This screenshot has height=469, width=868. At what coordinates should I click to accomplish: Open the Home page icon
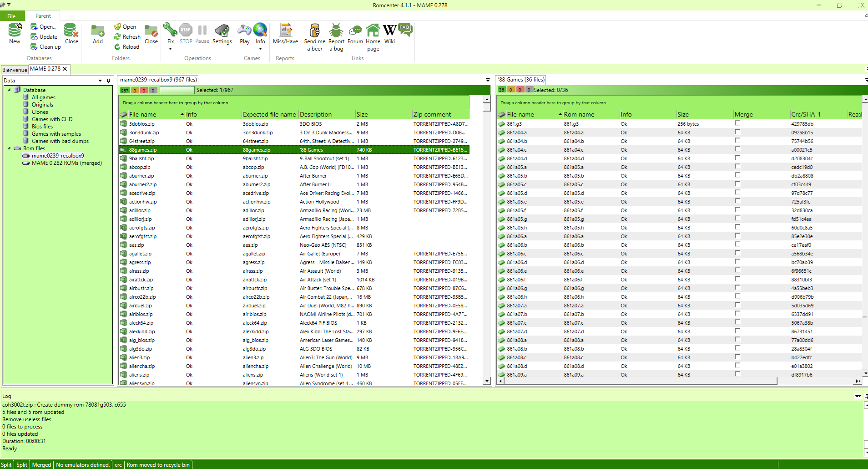(373, 31)
